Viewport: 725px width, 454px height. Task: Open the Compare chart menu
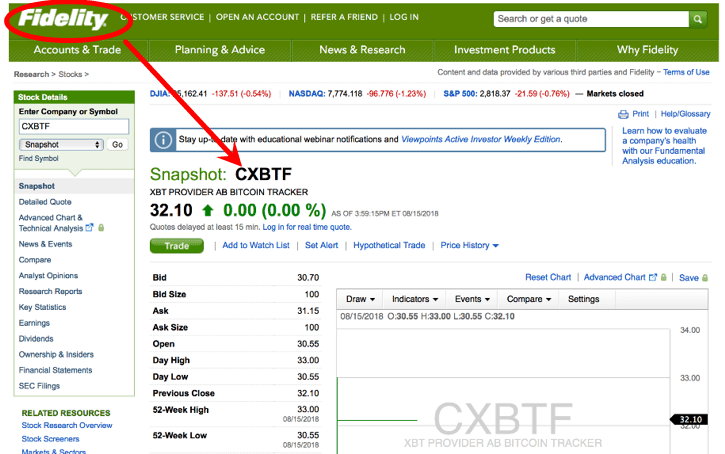(x=528, y=299)
